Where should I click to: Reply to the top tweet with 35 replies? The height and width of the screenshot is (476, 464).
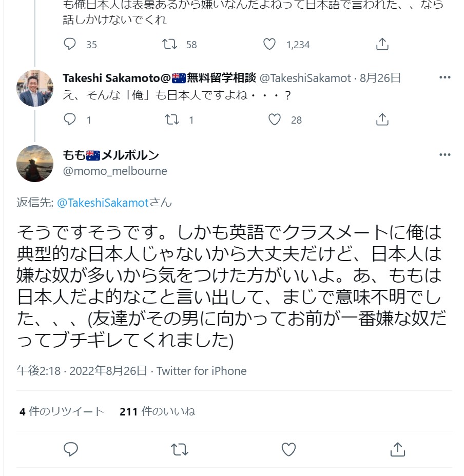coord(70,45)
